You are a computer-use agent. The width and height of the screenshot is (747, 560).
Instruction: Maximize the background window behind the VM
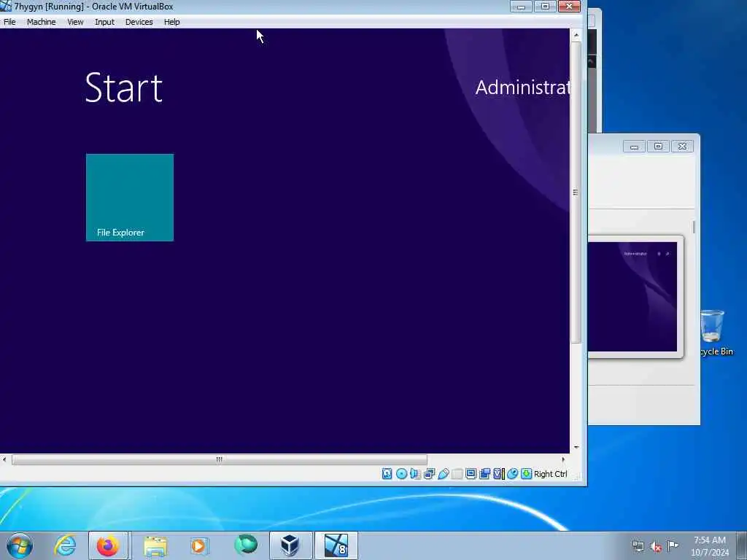658,146
